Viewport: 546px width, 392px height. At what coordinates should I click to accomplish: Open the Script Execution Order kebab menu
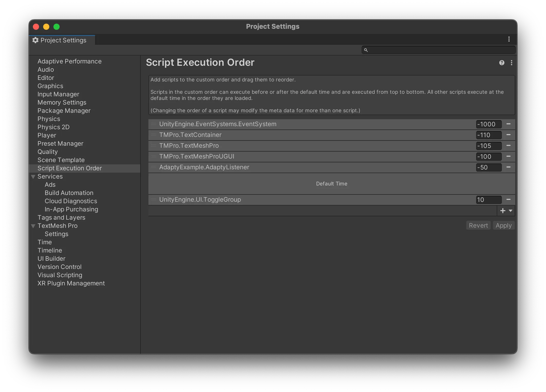click(512, 63)
